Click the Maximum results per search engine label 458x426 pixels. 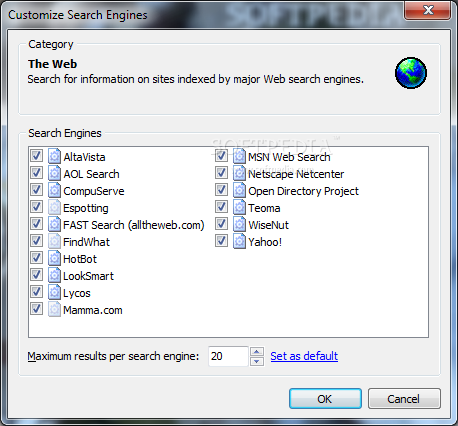(113, 356)
